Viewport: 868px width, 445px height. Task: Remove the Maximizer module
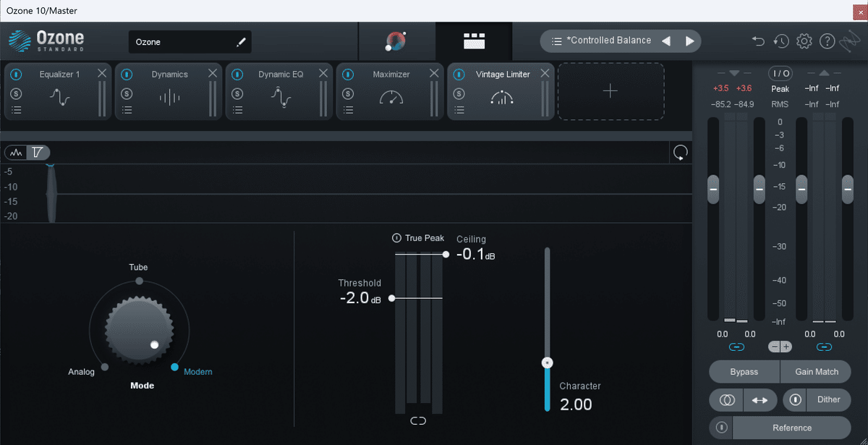434,73
